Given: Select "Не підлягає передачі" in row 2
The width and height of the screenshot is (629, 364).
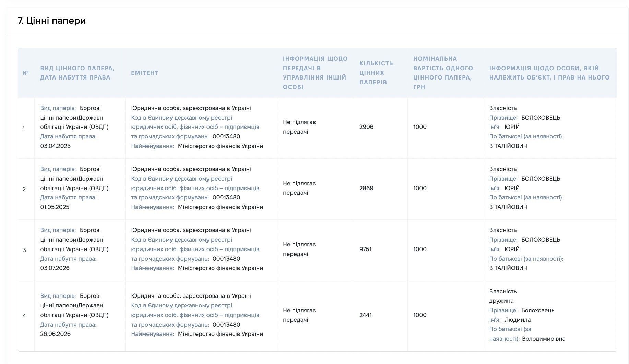Looking at the screenshot, I should point(299,188).
